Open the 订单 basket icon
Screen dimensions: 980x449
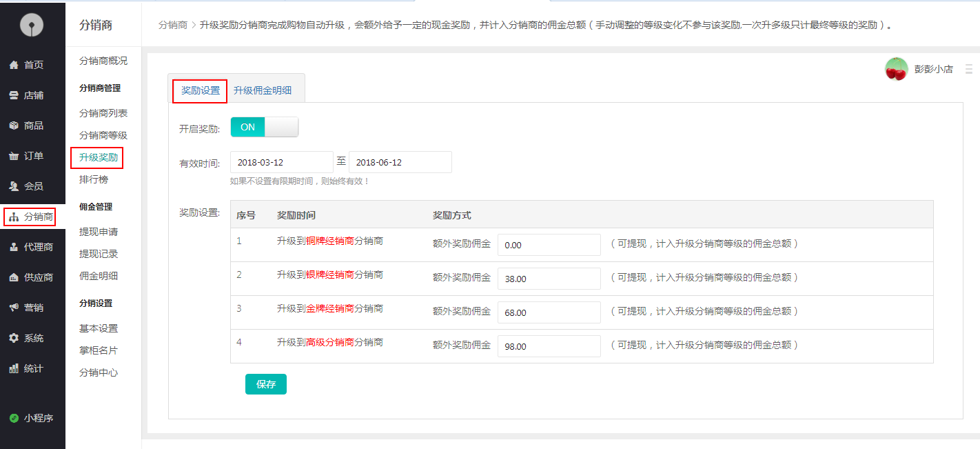13,156
